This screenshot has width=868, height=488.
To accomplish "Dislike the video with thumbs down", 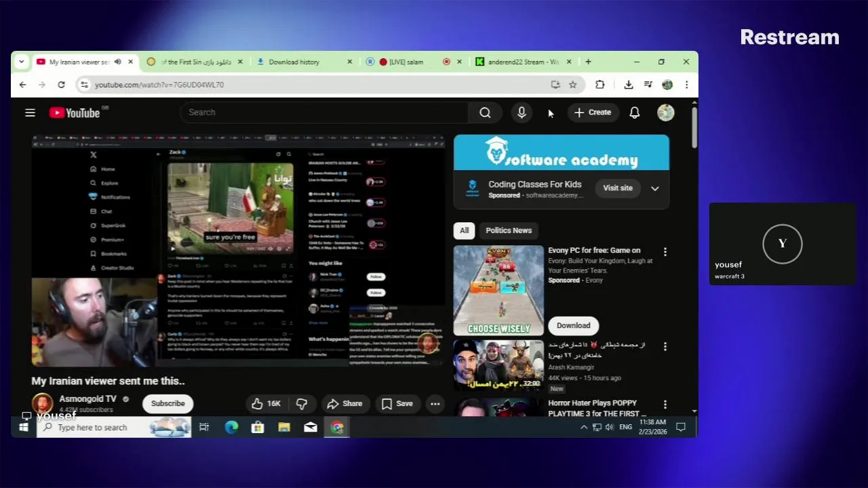I will click(302, 404).
